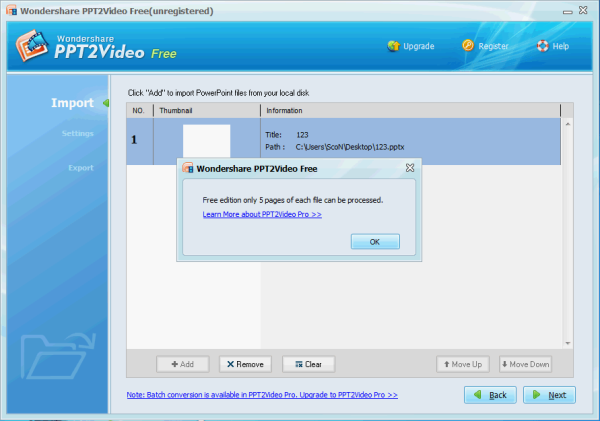The image size is (600, 421).
Task: Remove the selected file
Action: 245,364
